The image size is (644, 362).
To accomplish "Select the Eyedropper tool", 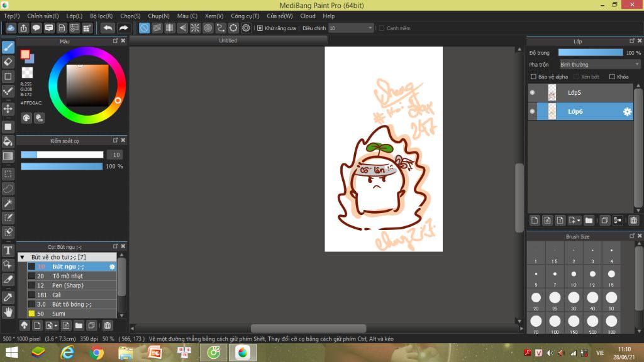I will pos(8,297).
